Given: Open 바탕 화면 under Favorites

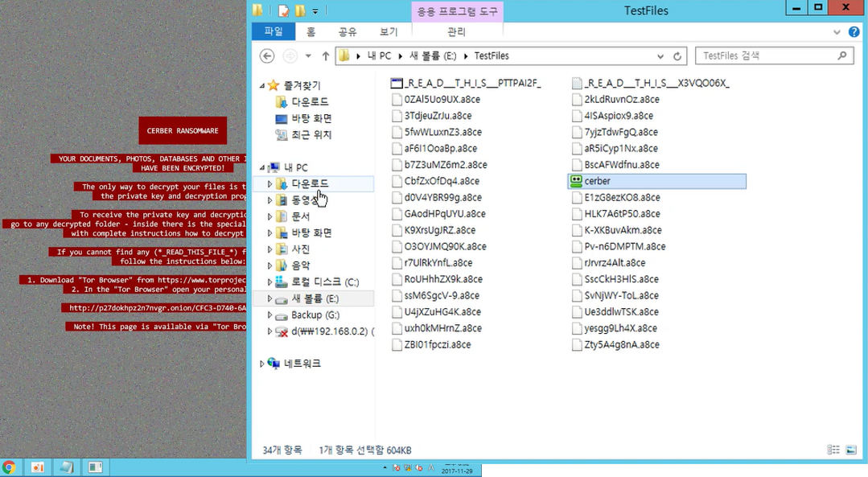Looking at the screenshot, I should 303,118.
